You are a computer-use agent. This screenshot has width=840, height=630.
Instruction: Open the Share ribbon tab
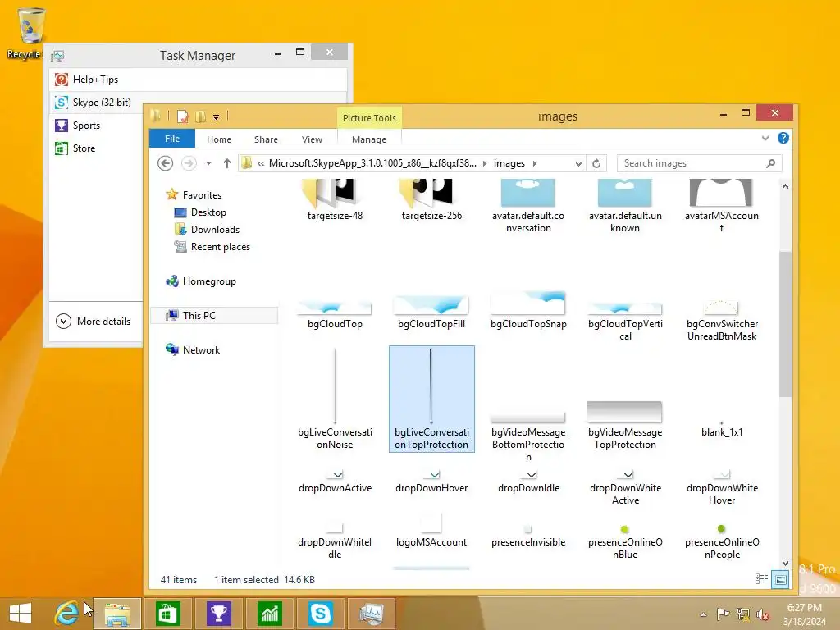tap(266, 139)
